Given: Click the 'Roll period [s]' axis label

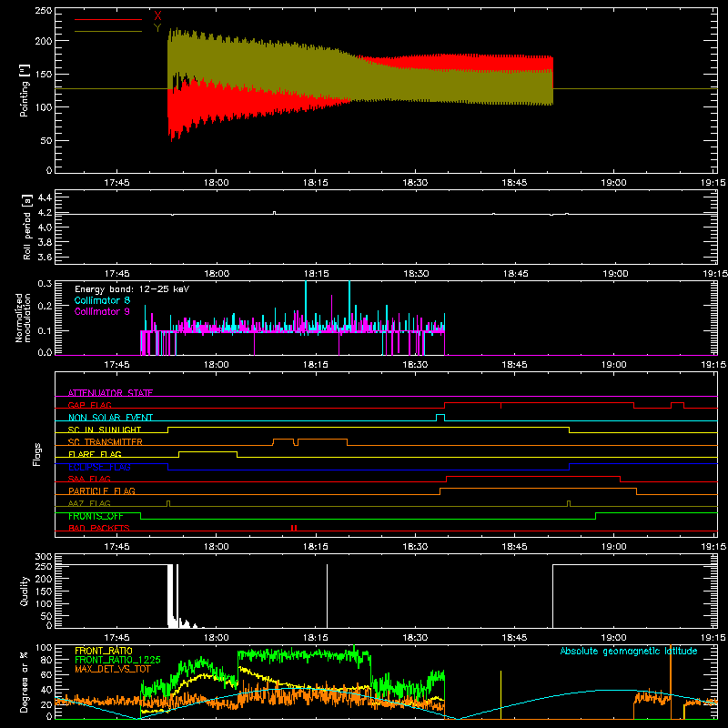Looking at the screenshot, I should 26,227.
